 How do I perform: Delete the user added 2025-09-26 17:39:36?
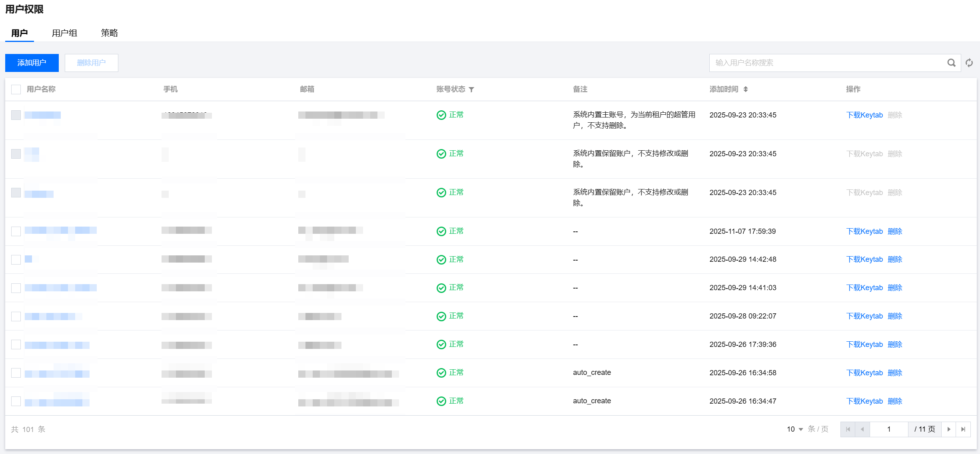[895, 344]
